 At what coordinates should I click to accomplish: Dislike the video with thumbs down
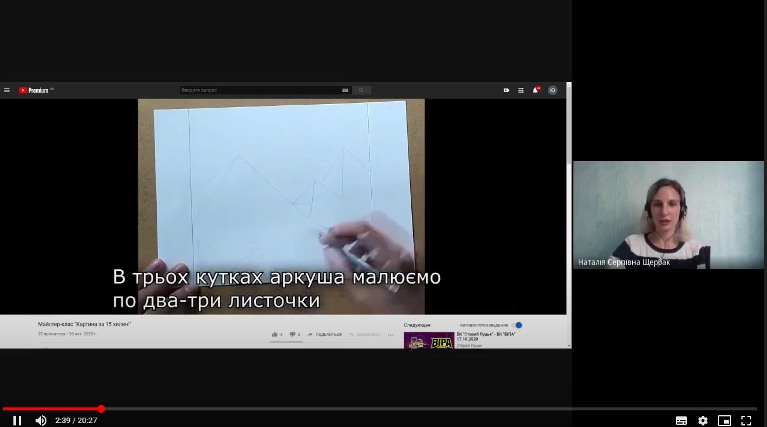pos(294,335)
